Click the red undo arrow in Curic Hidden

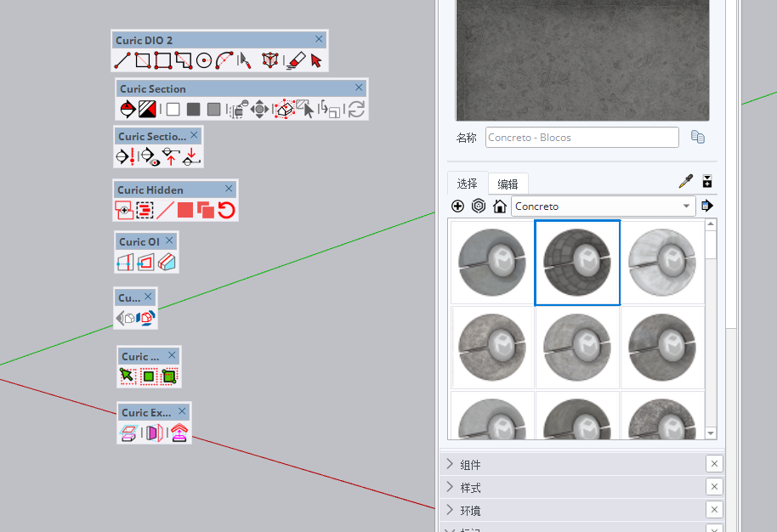(226, 210)
